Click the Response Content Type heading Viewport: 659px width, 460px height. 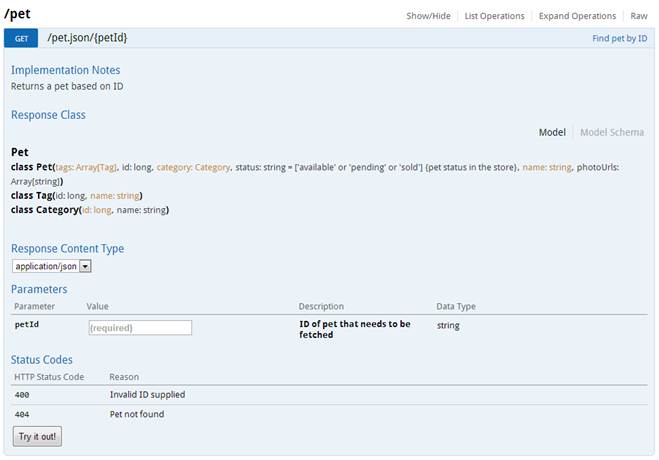pos(67,248)
